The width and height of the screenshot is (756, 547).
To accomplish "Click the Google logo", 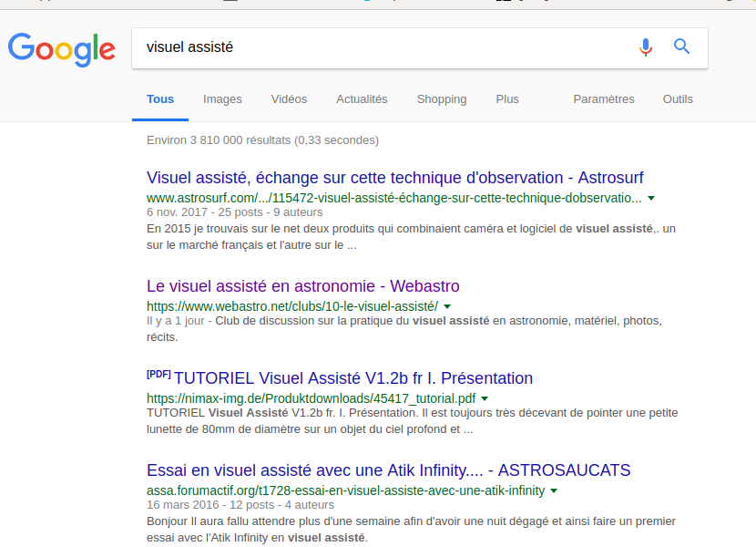I will click(62, 49).
